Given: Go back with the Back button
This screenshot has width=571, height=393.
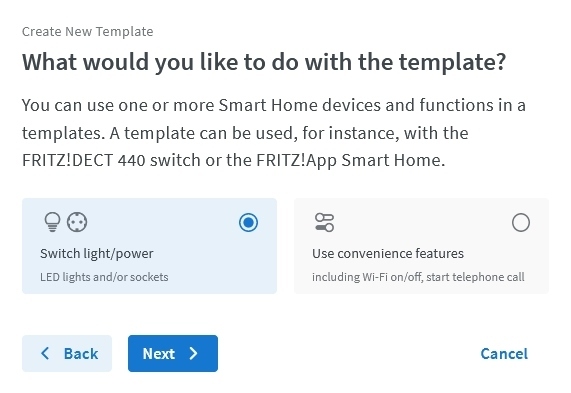Looking at the screenshot, I should 67,353.
